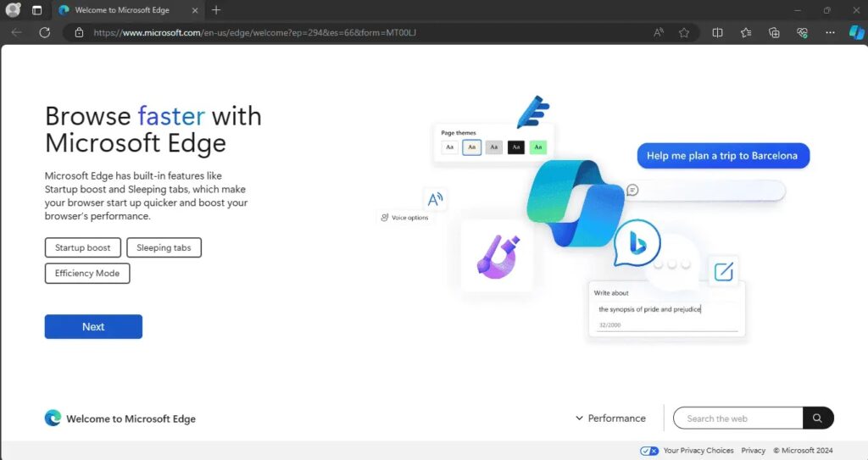Click the Privacy Choices toggle icon
The height and width of the screenshot is (460, 868).
coord(649,451)
